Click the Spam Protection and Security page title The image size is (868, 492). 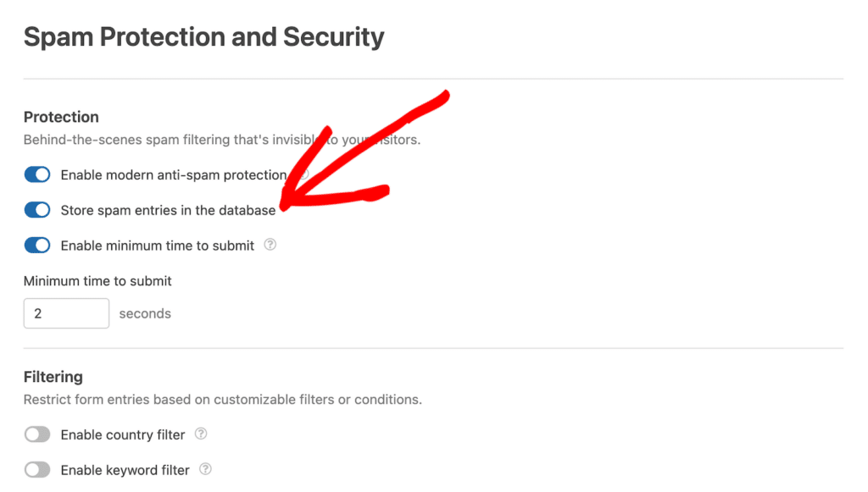pyautogui.click(x=203, y=36)
